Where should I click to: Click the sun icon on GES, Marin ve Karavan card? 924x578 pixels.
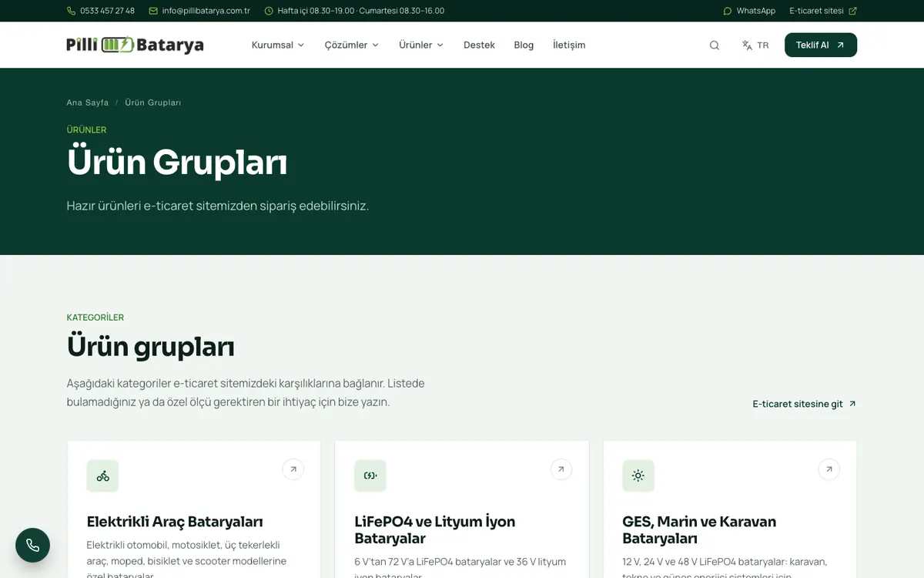638,476
